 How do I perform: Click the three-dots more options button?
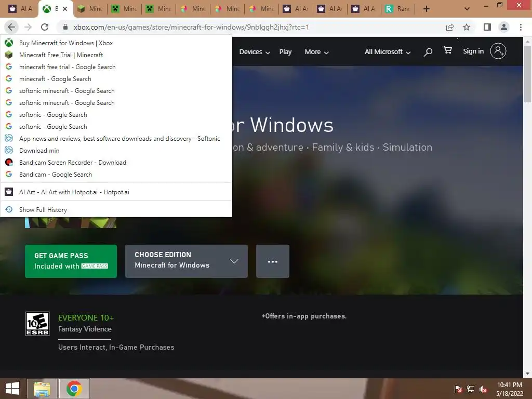(x=273, y=261)
